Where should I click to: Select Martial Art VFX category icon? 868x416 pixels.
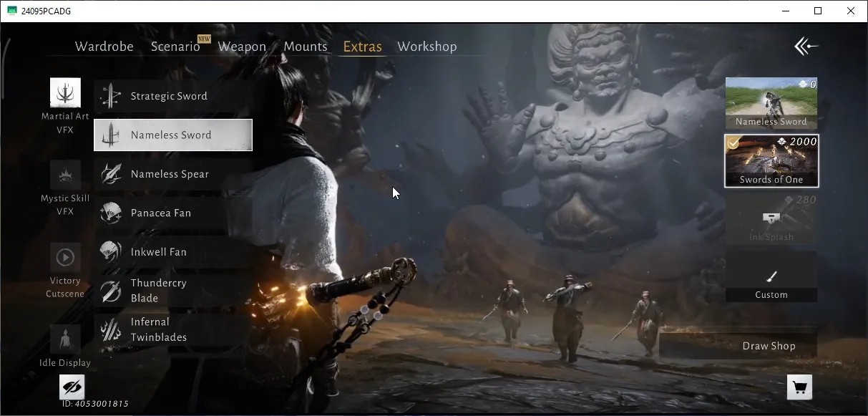click(65, 93)
